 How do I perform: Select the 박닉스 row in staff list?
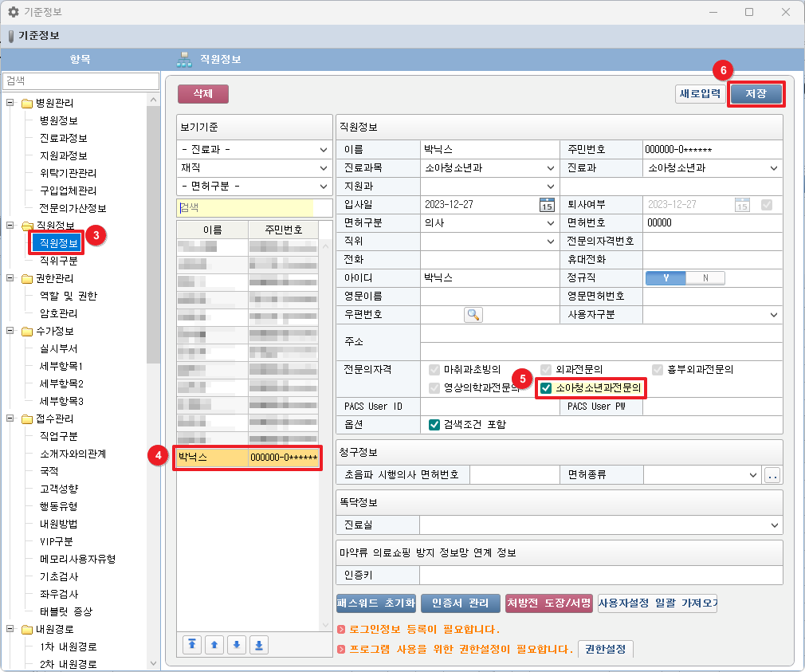(247, 458)
